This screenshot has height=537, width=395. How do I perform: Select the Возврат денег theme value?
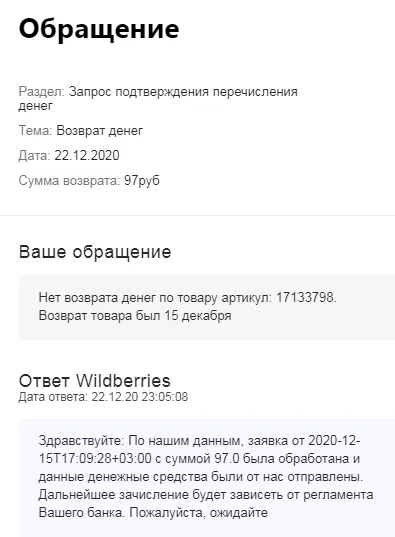click(100, 130)
